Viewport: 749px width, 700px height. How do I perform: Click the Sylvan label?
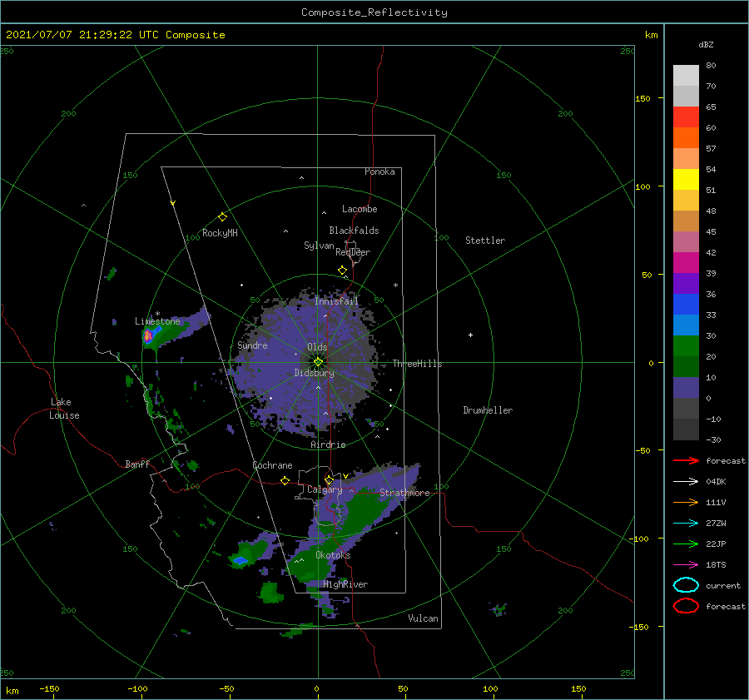coord(319,246)
